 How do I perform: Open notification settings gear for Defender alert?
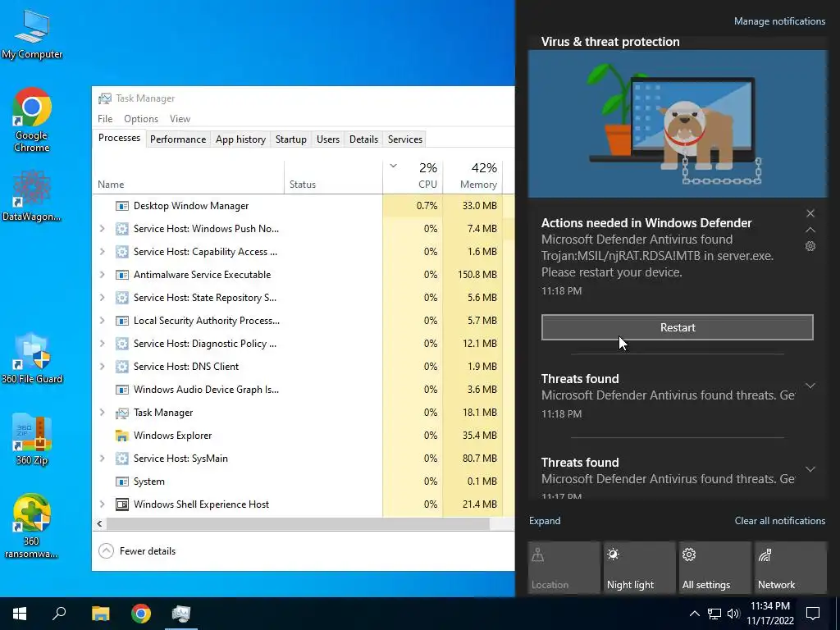click(810, 246)
